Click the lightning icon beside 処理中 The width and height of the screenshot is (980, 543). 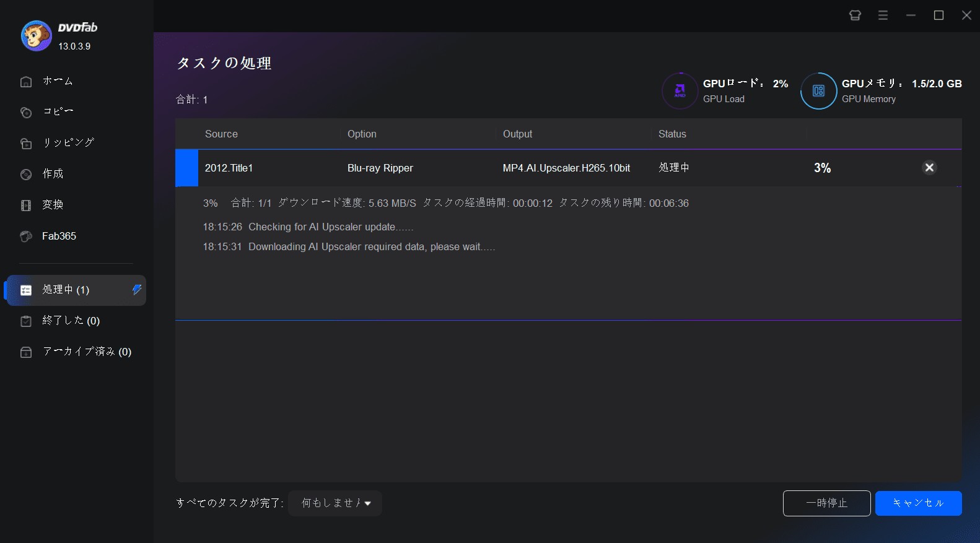(137, 289)
